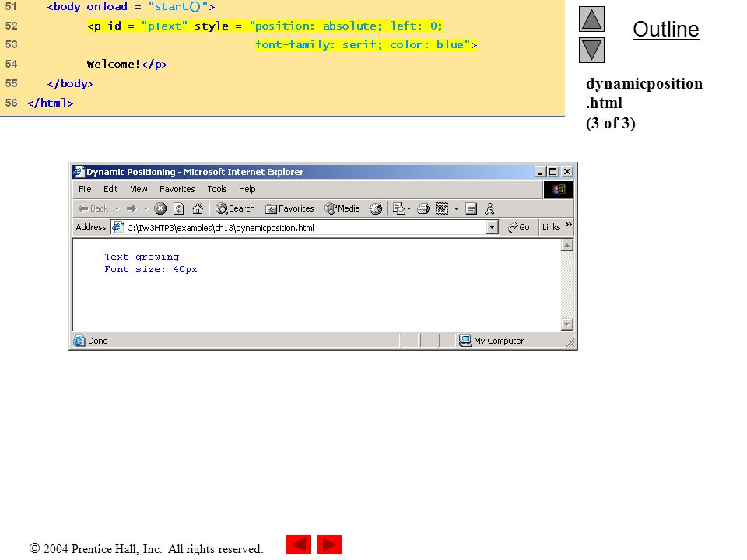Click the Windows logo throbber
This screenshot has width=747, height=560.
(x=559, y=190)
